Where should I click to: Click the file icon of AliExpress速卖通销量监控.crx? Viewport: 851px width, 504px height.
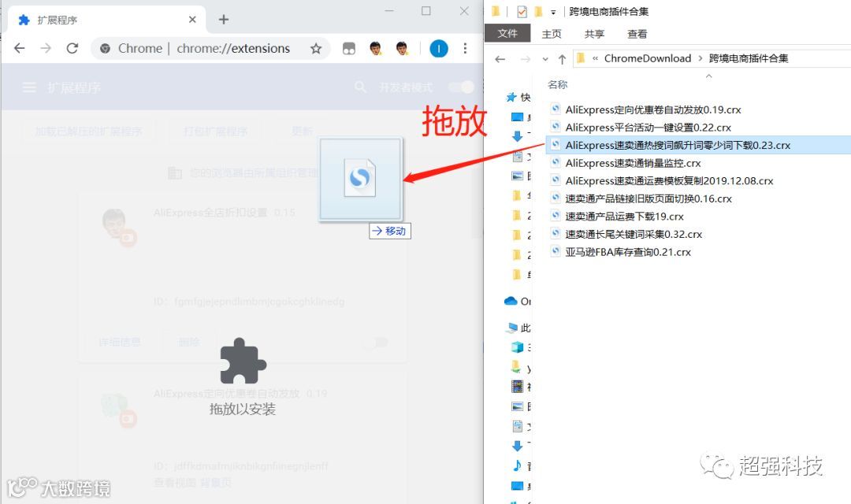(556, 162)
